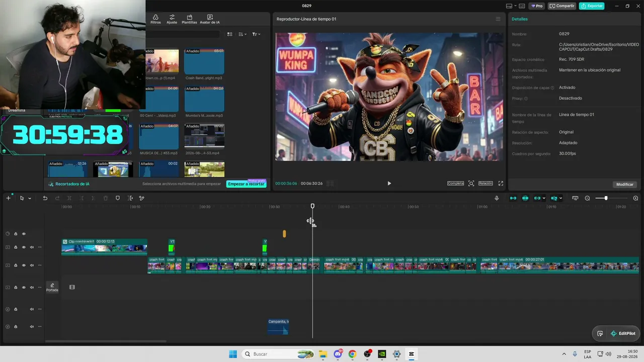This screenshot has height=362, width=644.
Task: Lock the Clip combinado1 track
Action: coord(16,247)
